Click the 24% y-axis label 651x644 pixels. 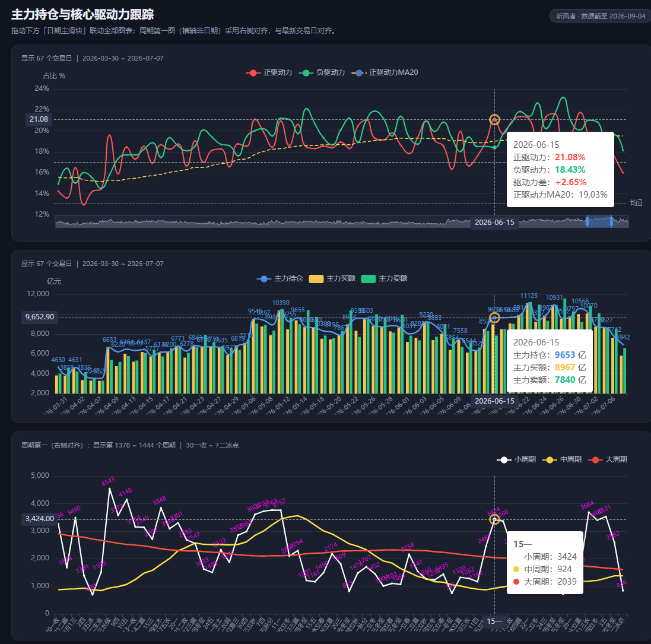pyautogui.click(x=42, y=88)
